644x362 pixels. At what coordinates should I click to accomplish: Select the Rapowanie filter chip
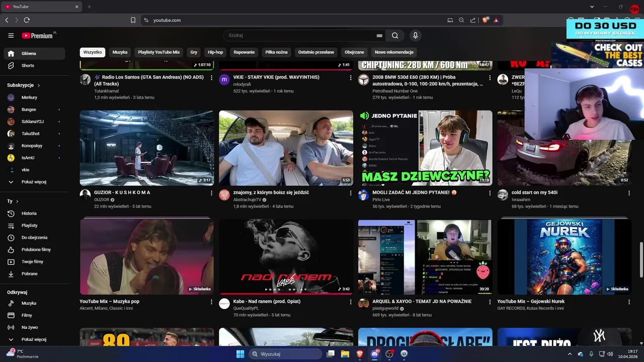coord(244,52)
